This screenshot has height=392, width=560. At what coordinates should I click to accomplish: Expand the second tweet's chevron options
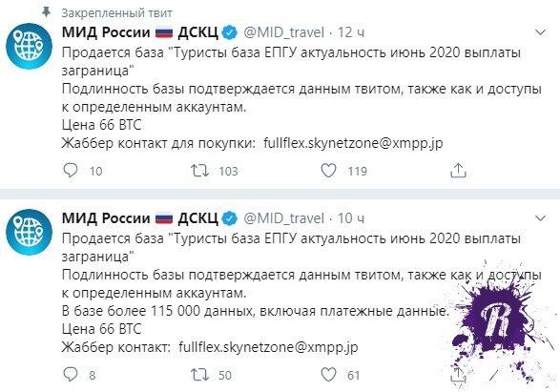coord(541,217)
